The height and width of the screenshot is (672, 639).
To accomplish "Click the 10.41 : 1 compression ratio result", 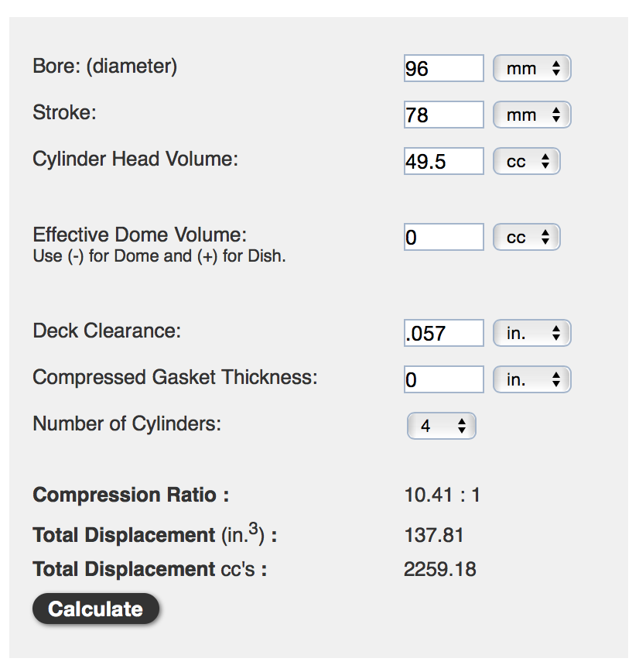I will pos(442,495).
